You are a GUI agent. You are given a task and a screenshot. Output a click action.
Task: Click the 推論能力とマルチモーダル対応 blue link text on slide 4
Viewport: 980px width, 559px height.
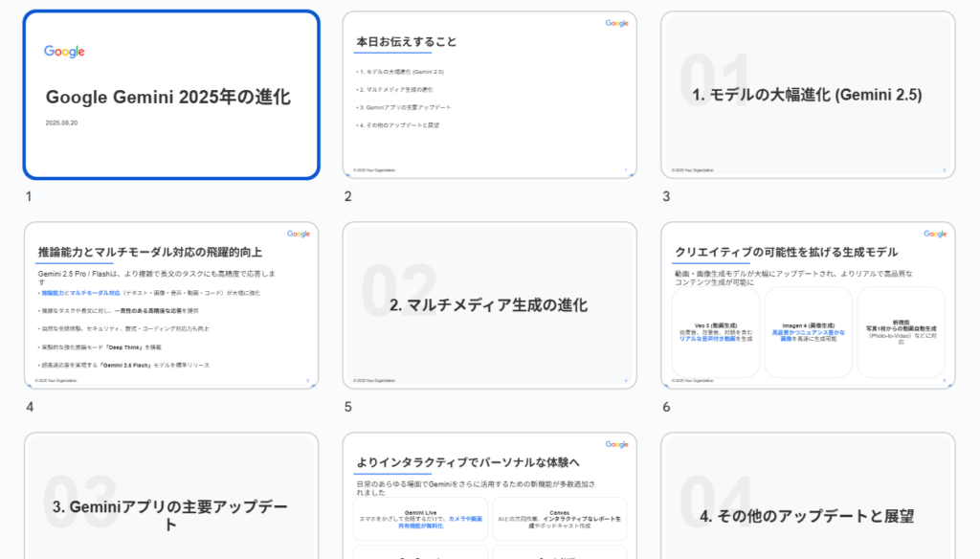(80, 293)
